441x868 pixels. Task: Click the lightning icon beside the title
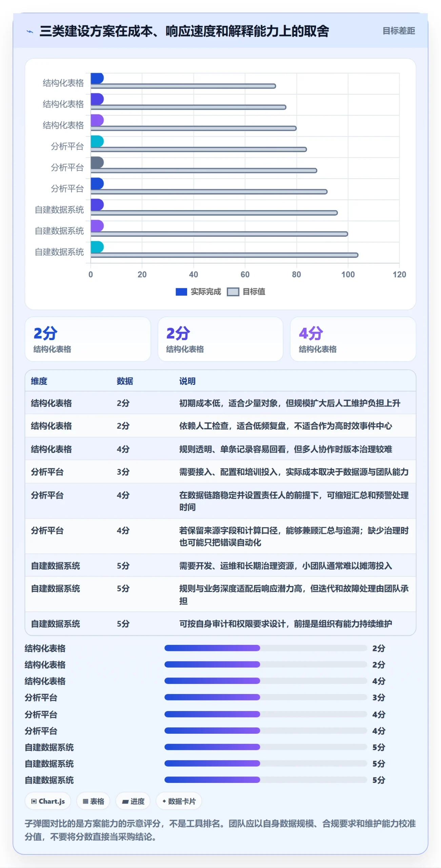tap(30, 32)
